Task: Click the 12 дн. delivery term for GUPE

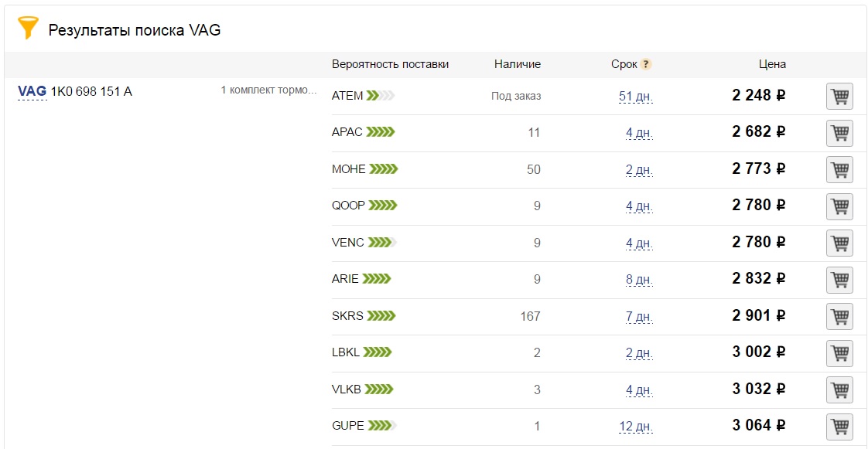Action: click(x=635, y=427)
